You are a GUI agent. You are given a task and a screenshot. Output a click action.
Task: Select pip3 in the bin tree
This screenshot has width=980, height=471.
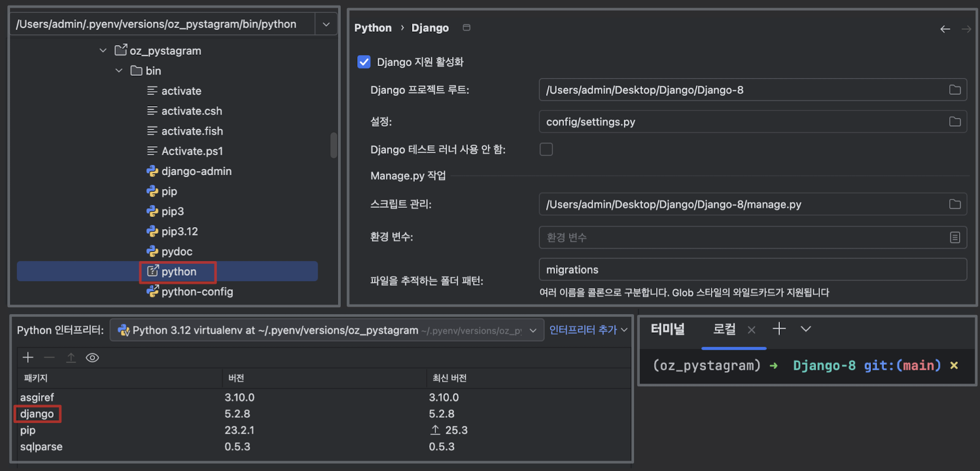pos(172,211)
